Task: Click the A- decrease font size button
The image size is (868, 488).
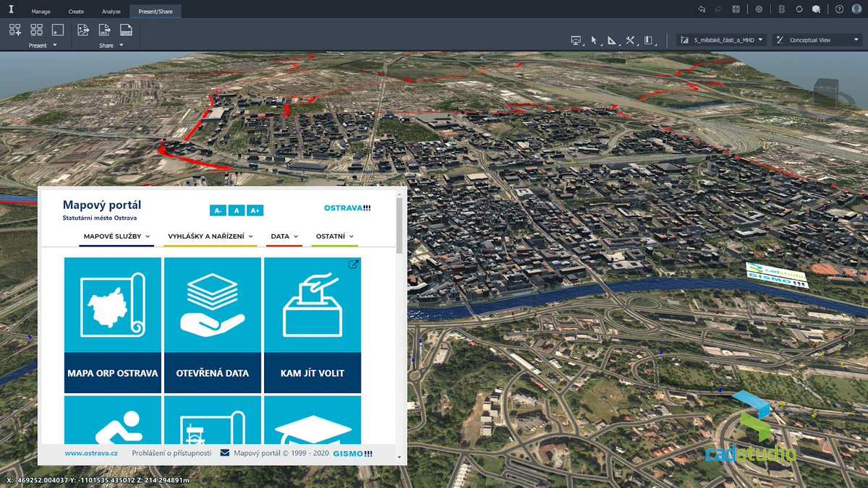Action: pos(218,210)
